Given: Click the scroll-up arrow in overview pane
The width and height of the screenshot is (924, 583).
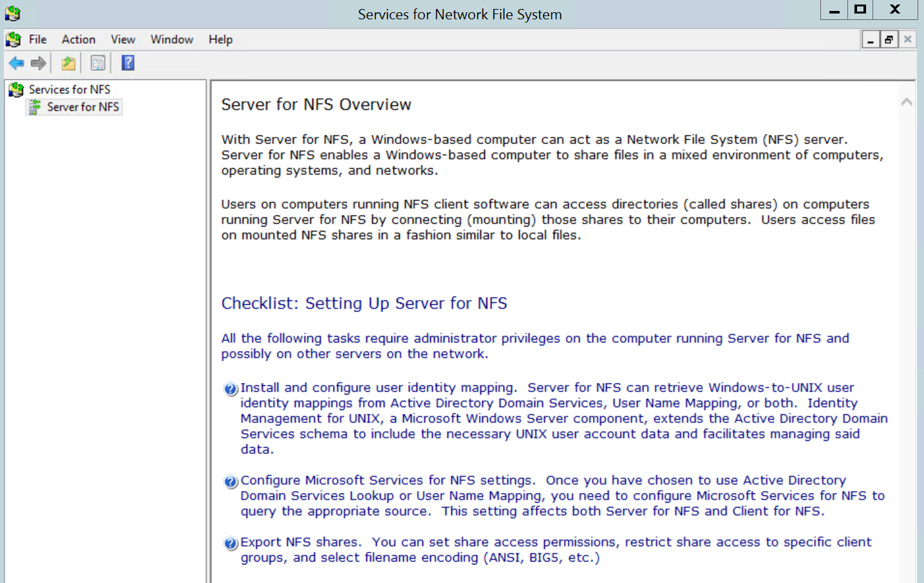Looking at the screenshot, I should click(907, 102).
